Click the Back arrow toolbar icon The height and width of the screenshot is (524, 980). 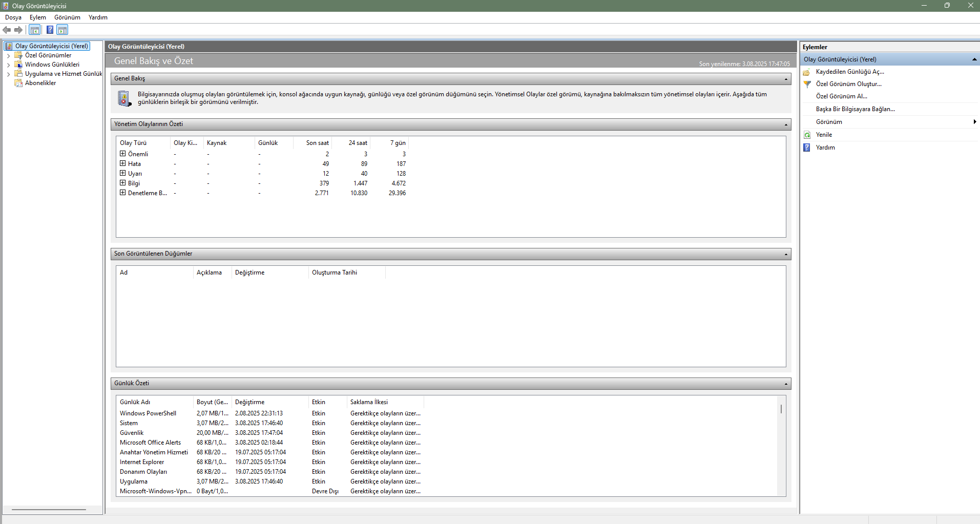pyautogui.click(x=7, y=30)
